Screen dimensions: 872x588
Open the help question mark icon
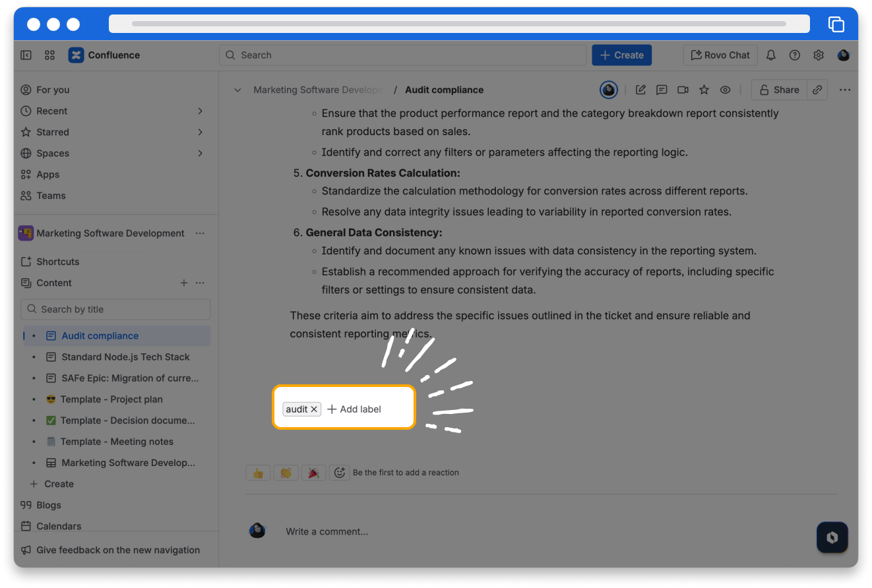[795, 55]
